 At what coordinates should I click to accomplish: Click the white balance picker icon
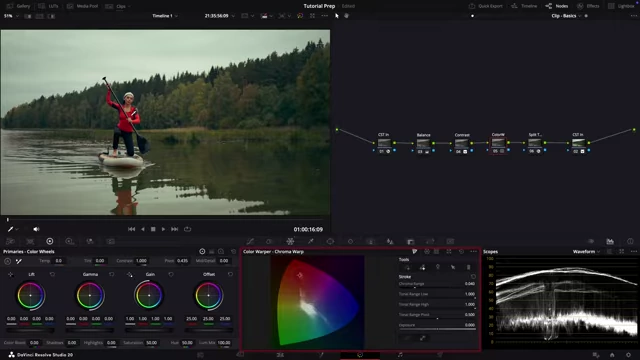tap(18, 261)
